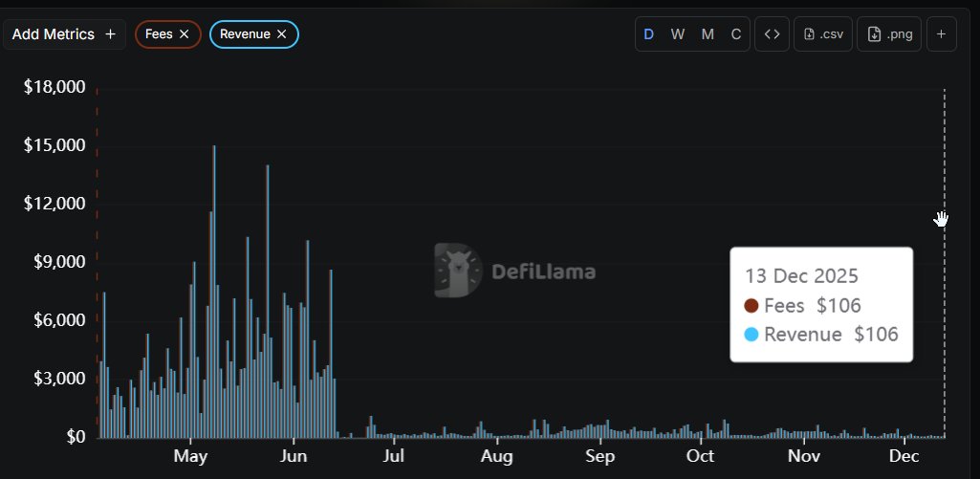The width and height of the screenshot is (980, 479).
Task: Click the brown Fees color dot in tooltip
Action: coord(751,306)
